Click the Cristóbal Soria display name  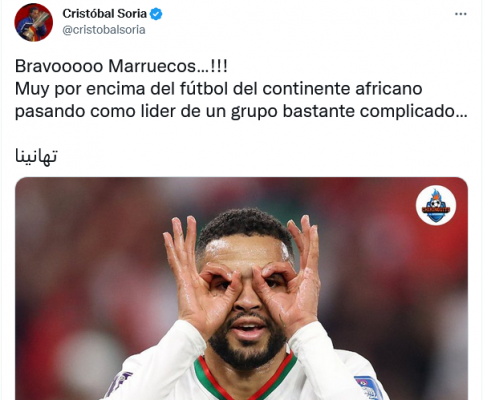104,14
